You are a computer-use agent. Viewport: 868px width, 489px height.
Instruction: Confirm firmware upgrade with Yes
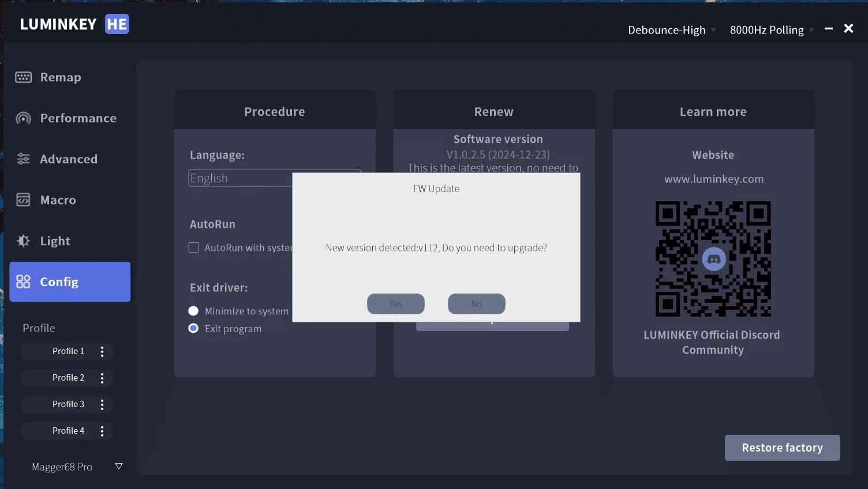point(396,304)
